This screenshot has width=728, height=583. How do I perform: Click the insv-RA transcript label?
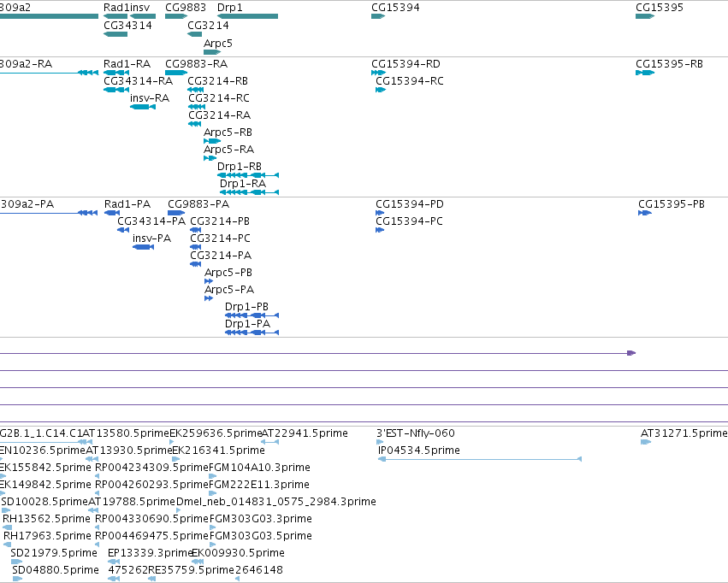150,98
